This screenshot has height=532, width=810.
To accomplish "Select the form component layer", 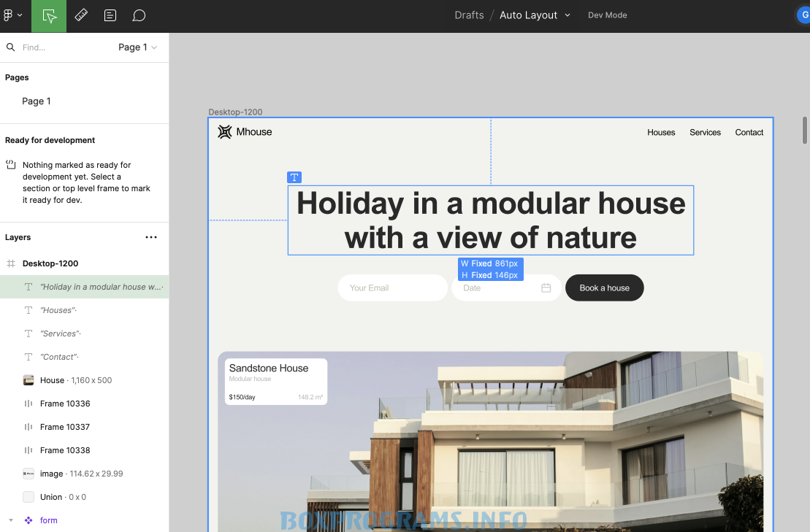I will [84, 520].
